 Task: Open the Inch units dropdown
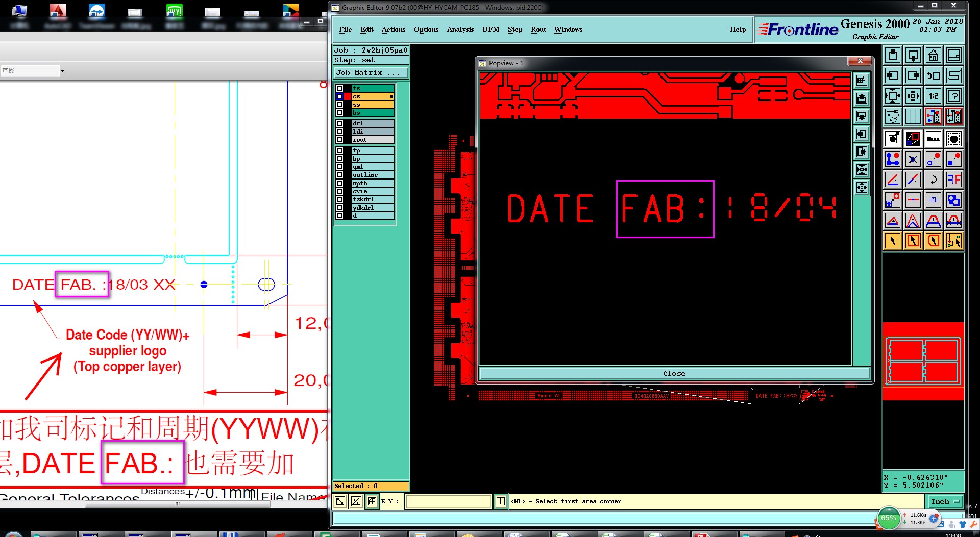pos(944,501)
